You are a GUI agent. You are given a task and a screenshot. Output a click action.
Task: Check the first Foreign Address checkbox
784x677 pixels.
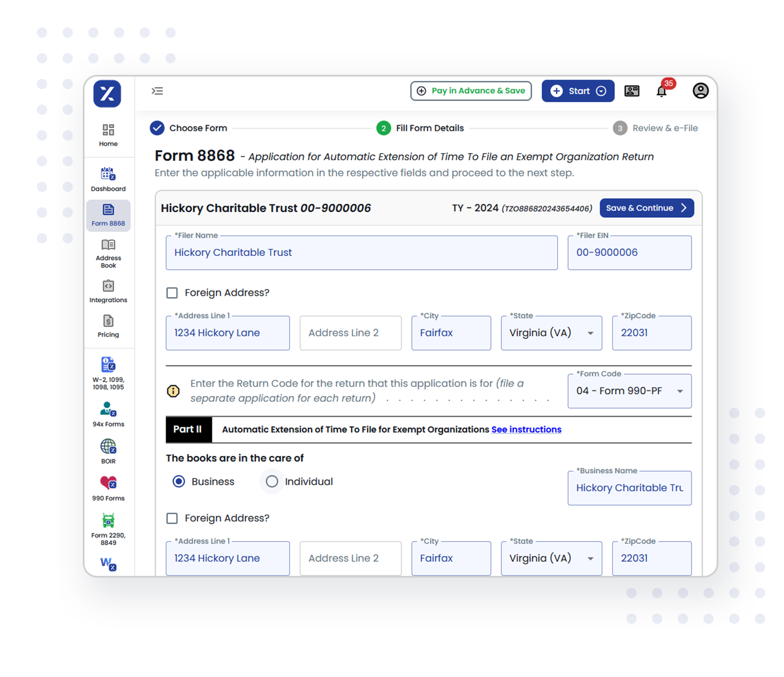(x=172, y=293)
